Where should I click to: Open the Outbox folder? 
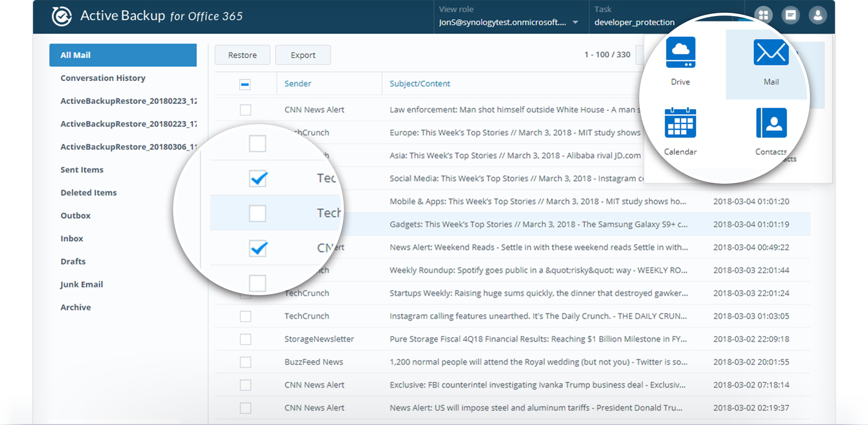75,215
